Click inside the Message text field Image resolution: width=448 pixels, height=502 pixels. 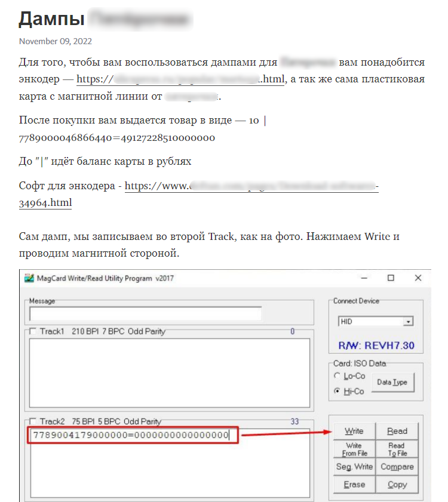(145, 314)
